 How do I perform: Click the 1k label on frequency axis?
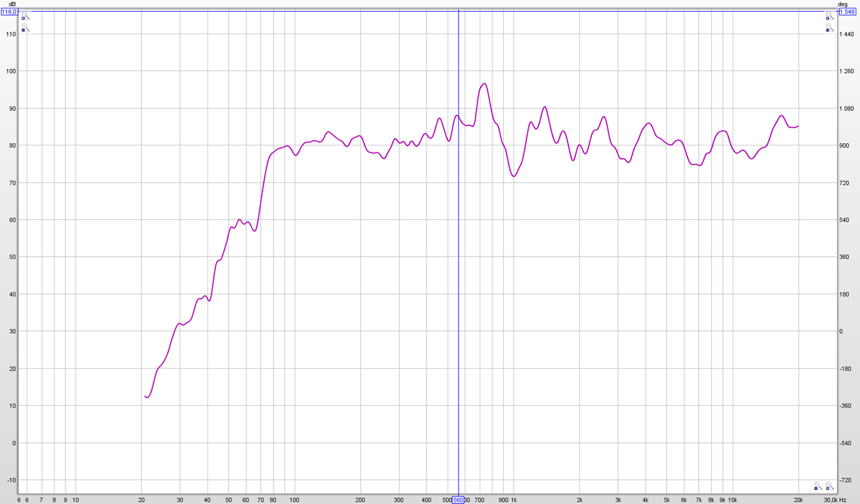[x=514, y=500]
